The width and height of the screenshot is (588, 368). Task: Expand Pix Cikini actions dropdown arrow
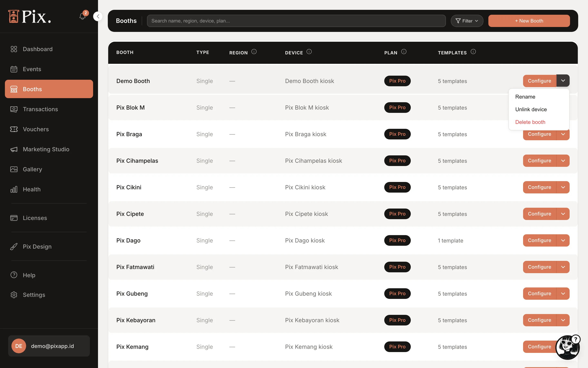tap(563, 187)
